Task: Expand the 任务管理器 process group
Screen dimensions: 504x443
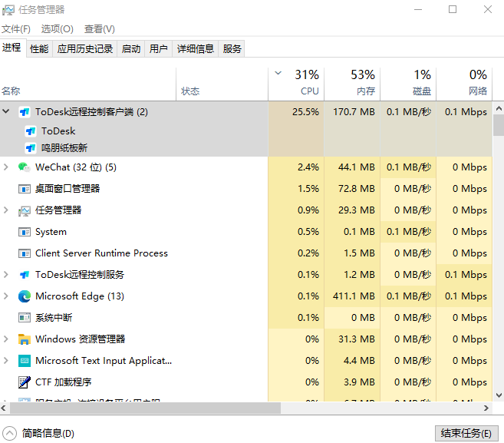Action: (x=6, y=210)
